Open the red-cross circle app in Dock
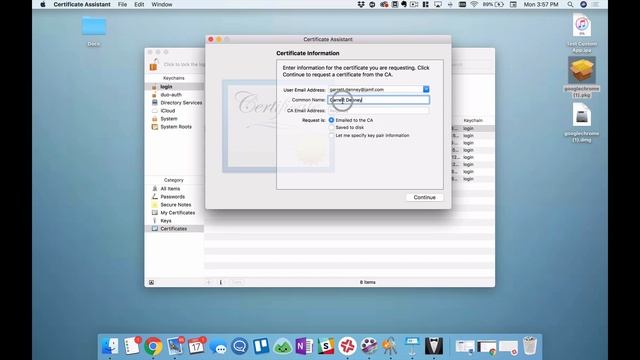 (347, 347)
